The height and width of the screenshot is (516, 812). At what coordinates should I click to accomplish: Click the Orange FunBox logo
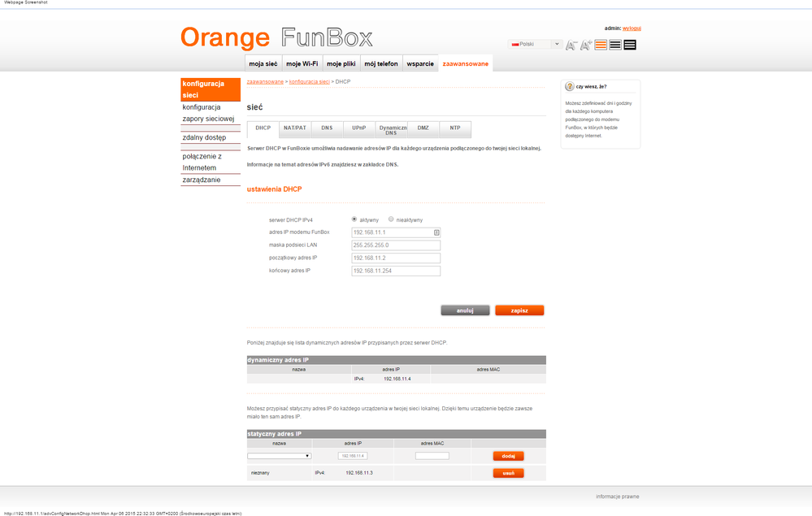click(x=276, y=37)
